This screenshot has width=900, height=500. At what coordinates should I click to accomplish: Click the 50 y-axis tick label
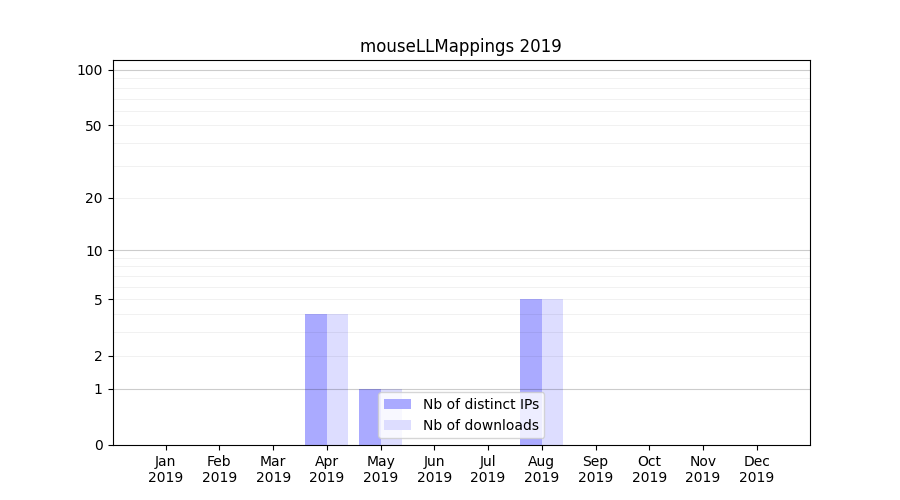pos(93,126)
